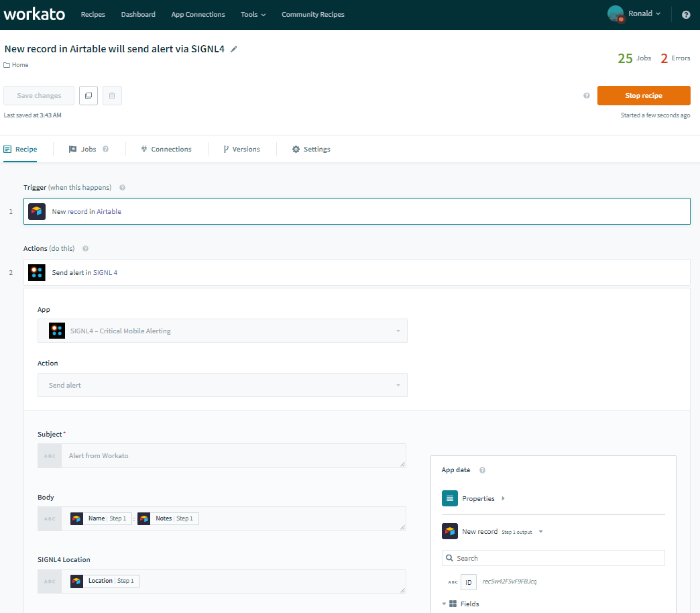The image size is (700, 613).
Task: Click the ID data pill in App data
Action: (x=468, y=582)
